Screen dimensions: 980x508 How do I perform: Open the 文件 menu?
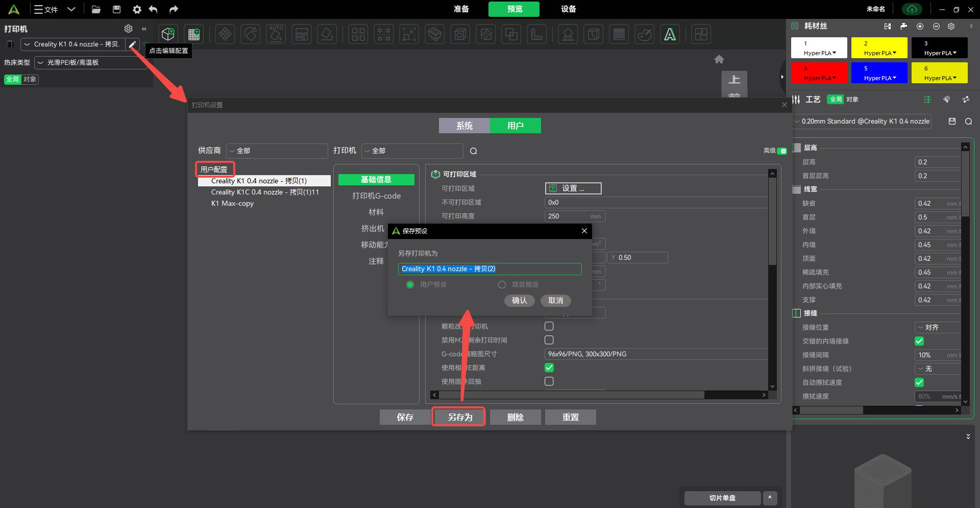[46, 9]
